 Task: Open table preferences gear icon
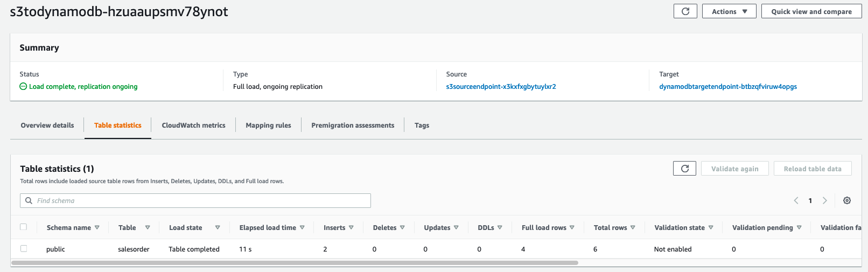847,200
